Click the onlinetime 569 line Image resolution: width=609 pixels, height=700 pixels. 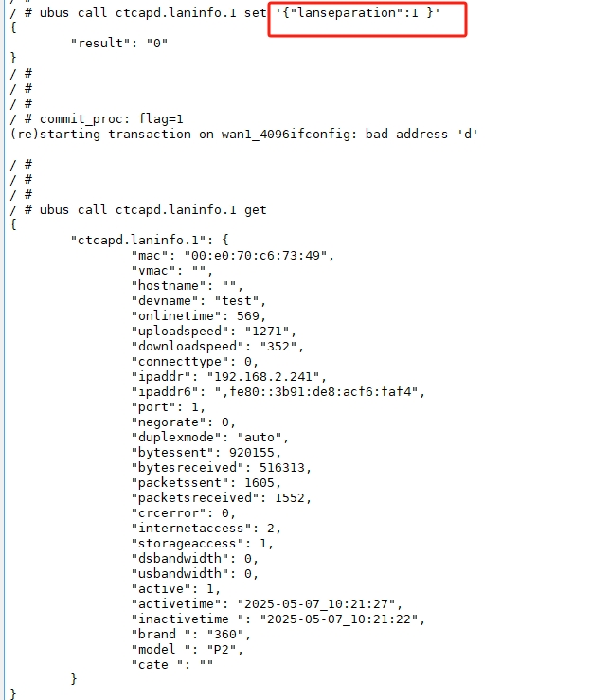[199, 316]
